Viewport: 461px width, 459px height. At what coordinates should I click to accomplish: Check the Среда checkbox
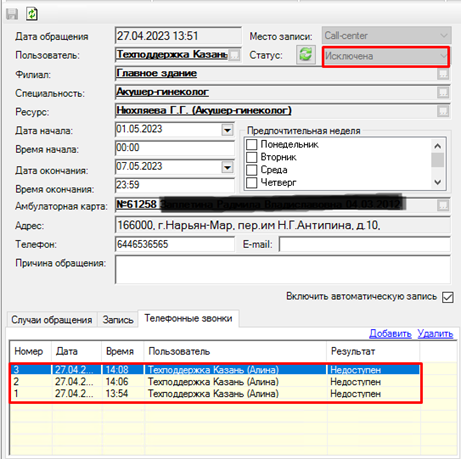(252, 170)
